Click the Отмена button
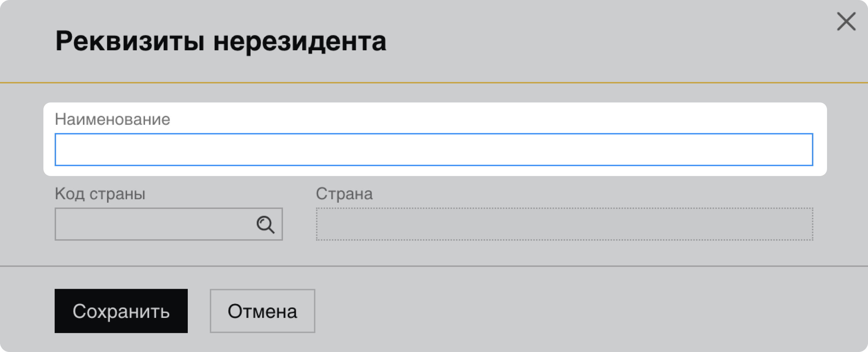The height and width of the screenshot is (352, 868). coord(262,311)
